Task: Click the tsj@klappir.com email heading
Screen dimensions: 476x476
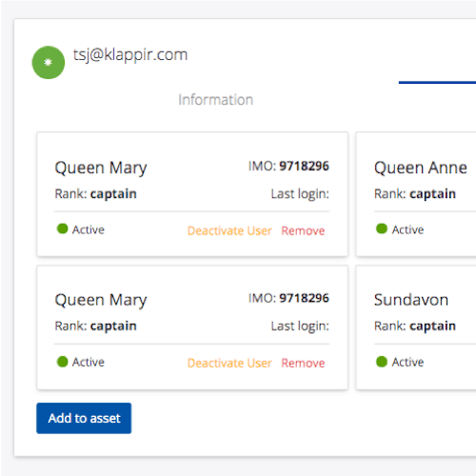Action: (x=130, y=55)
